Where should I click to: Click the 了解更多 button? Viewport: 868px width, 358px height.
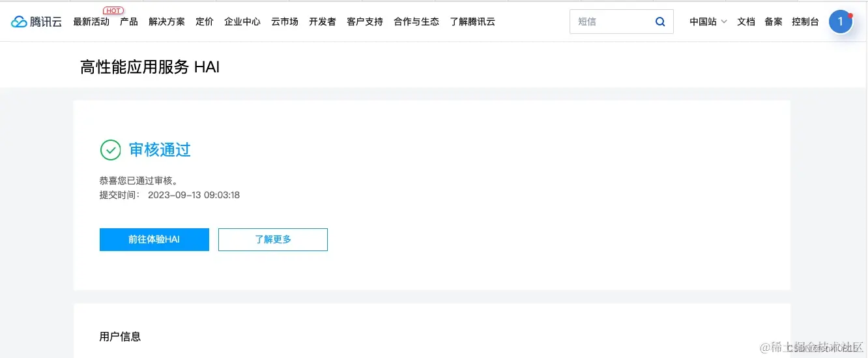tap(273, 239)
